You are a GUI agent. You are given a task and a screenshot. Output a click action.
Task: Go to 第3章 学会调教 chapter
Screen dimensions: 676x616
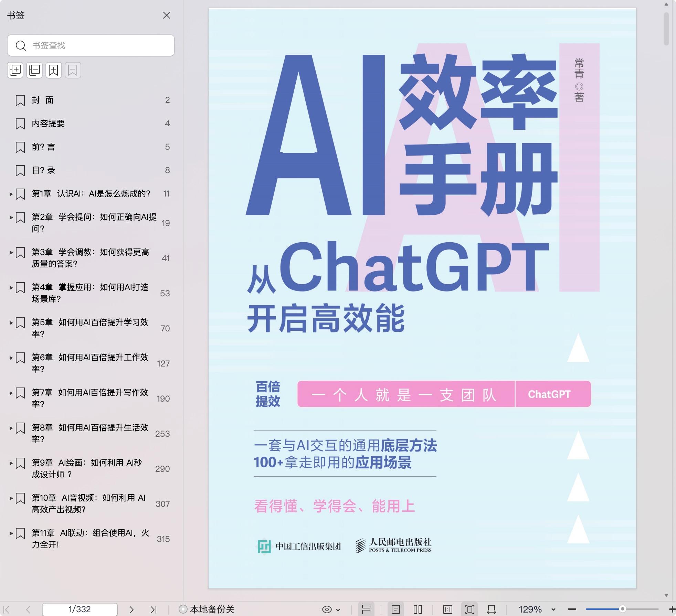click(x=91, y=258)
